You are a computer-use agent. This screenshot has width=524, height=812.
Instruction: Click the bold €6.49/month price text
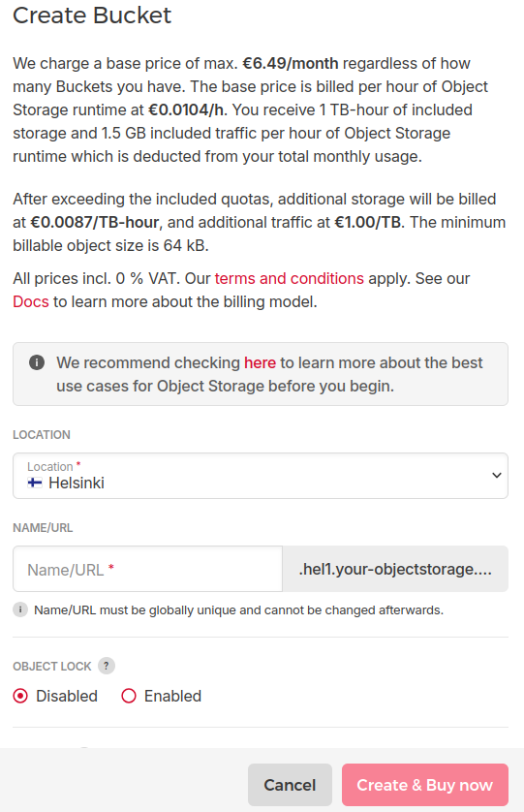[x=290, y=63]
